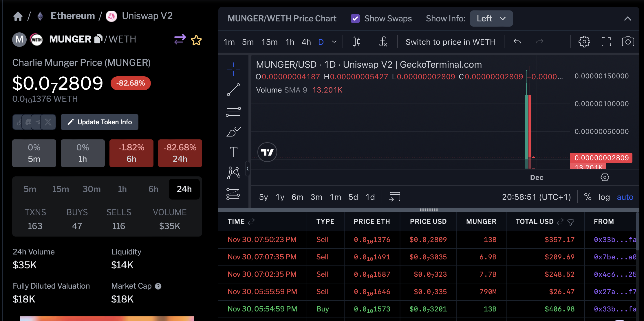Toggle percent scale on the chart
Screen dimensions: 644x321
click(588, 197)
